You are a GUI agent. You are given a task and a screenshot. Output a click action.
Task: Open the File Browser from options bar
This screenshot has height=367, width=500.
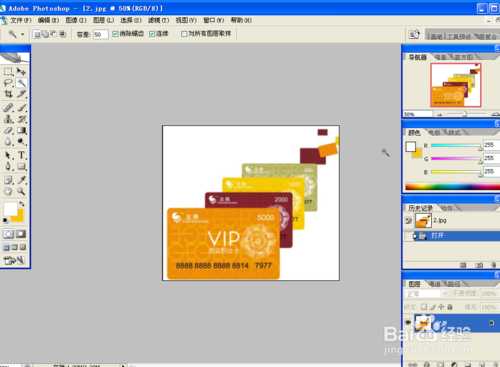pyautogui.click(x=414, y=34)
